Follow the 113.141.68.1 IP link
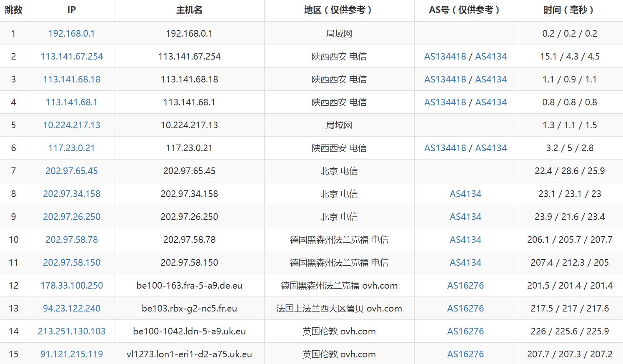Viewport: 623px width, 364px height. coord(71,102)
